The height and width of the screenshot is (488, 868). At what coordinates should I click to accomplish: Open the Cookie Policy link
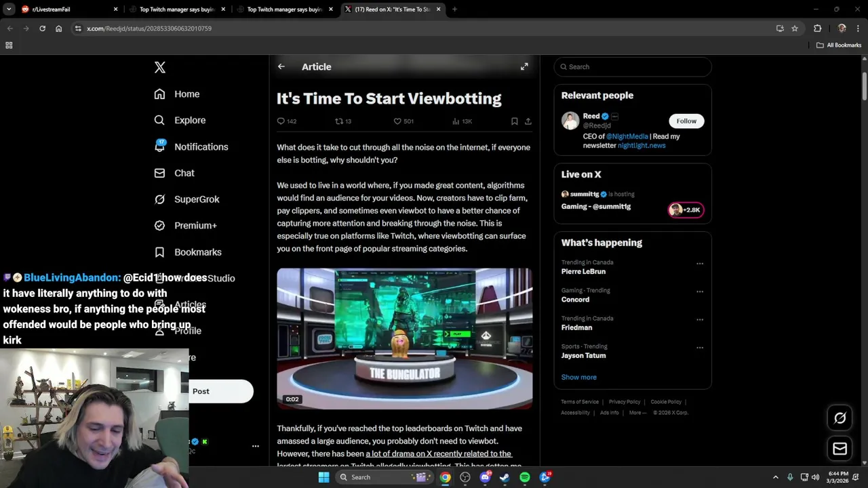(666, 402)
